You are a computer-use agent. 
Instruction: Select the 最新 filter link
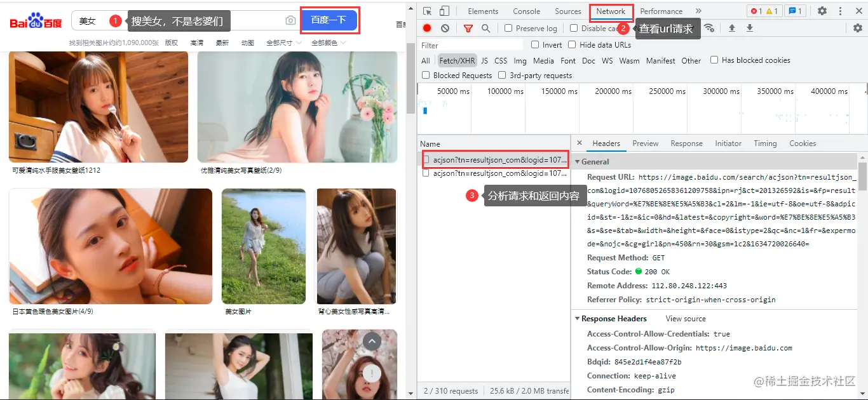pos(222,43)
